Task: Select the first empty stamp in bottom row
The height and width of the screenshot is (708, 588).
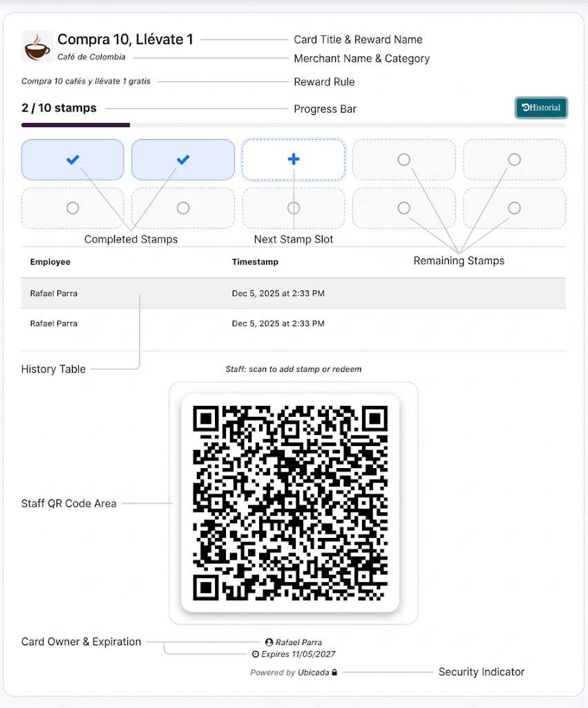Action: [73, 207]
